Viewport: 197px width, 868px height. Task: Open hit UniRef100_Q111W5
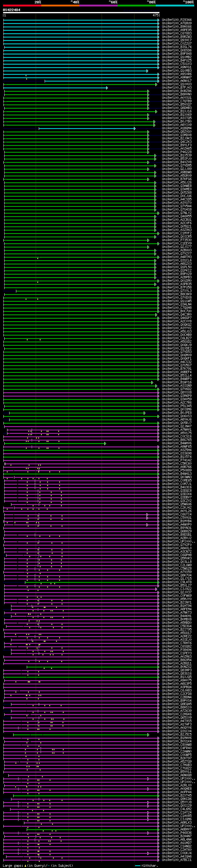177,301
